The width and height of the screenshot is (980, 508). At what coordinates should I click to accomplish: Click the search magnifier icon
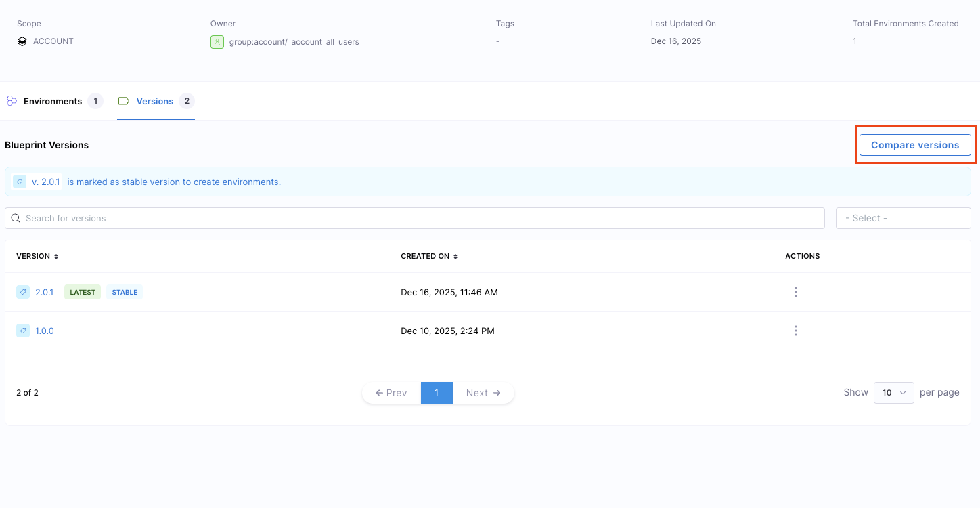point(16,218)
